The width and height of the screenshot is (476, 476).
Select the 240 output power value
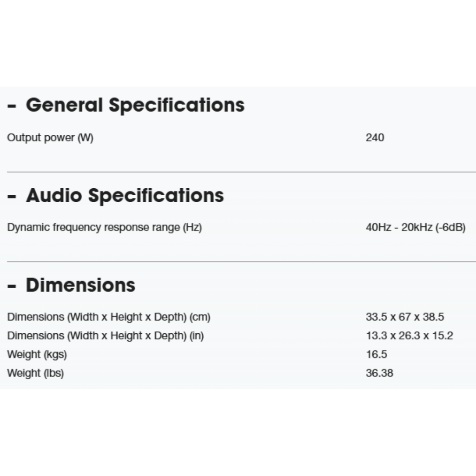[375, 138]
